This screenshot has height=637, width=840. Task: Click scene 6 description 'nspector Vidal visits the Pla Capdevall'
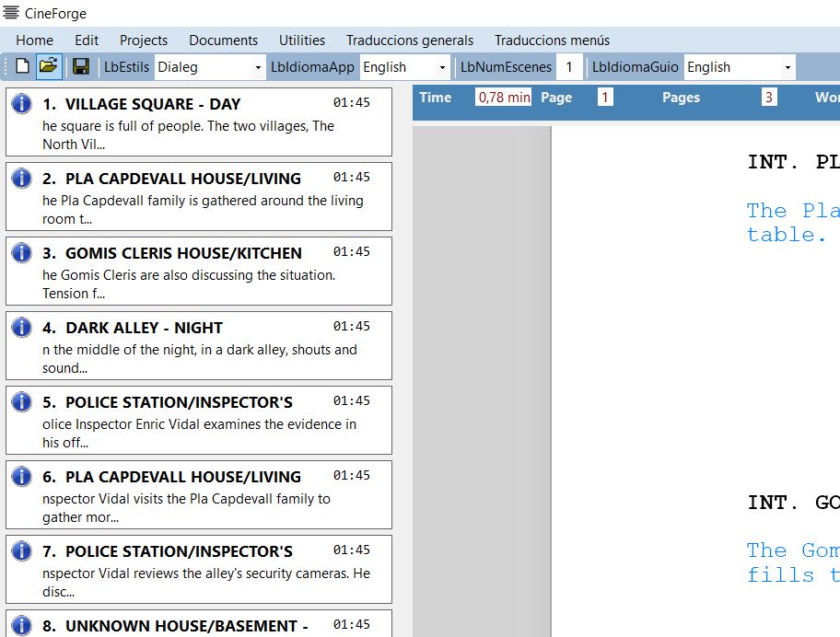point(186,507)
